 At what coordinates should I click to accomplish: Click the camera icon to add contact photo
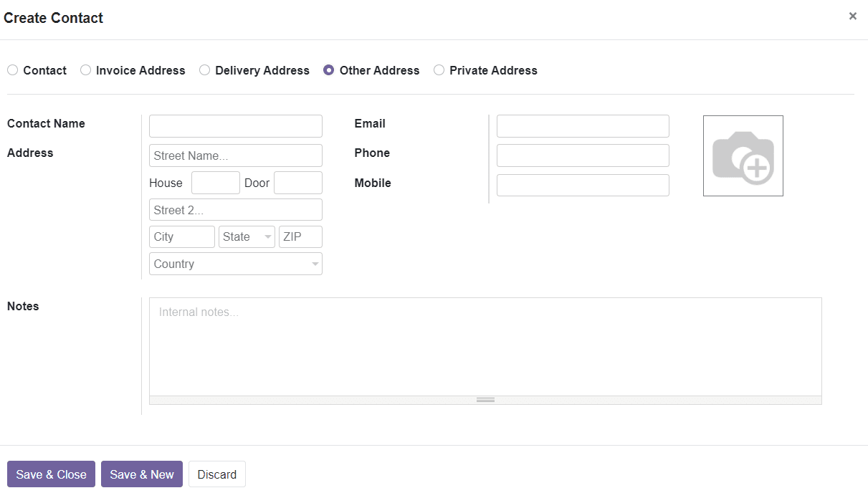[743, 155]
